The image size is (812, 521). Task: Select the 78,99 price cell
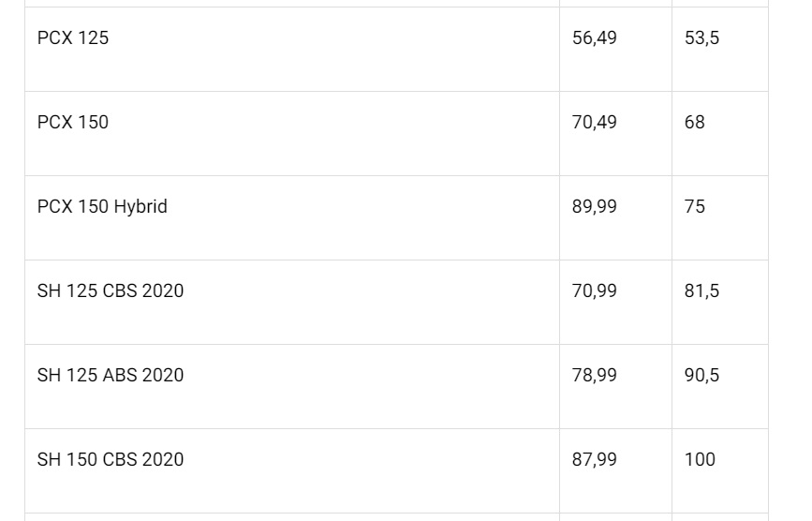tap(595, 376)
